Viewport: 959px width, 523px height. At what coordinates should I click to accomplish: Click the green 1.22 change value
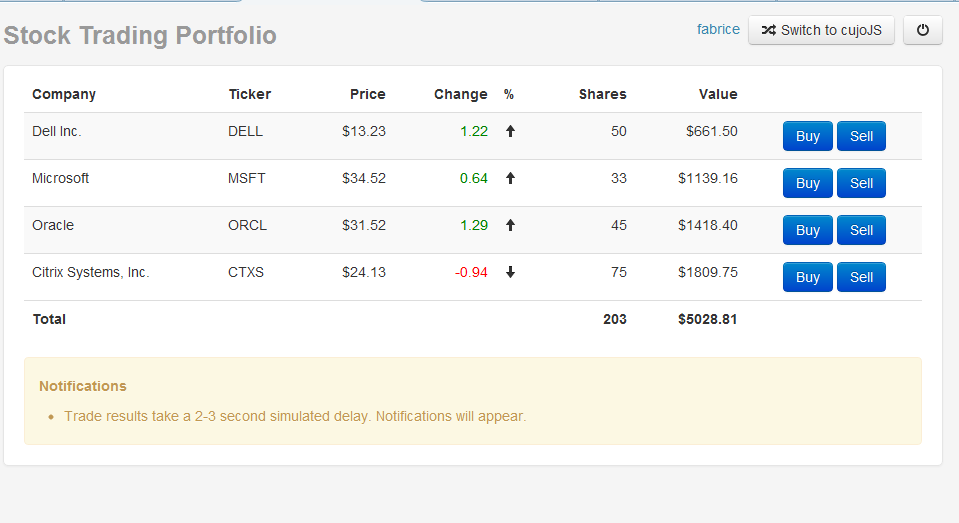tap(474, 131)
